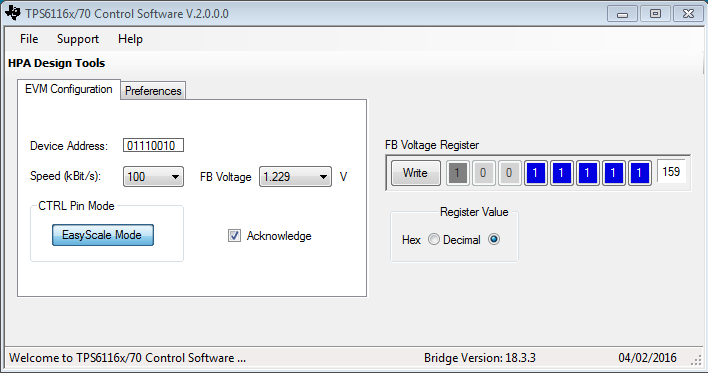Click the register value field showing 159
The height and width of the screenshot is (373, 708).
coord(671,172)
